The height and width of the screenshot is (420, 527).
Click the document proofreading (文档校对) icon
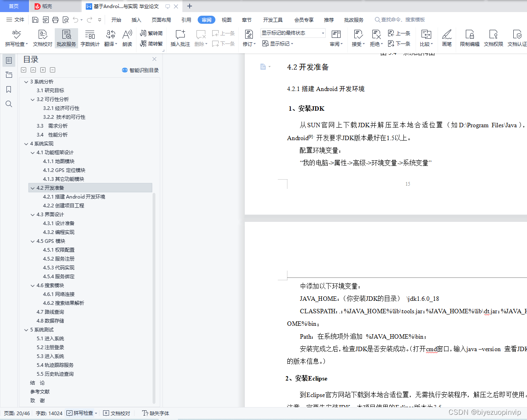43,38
